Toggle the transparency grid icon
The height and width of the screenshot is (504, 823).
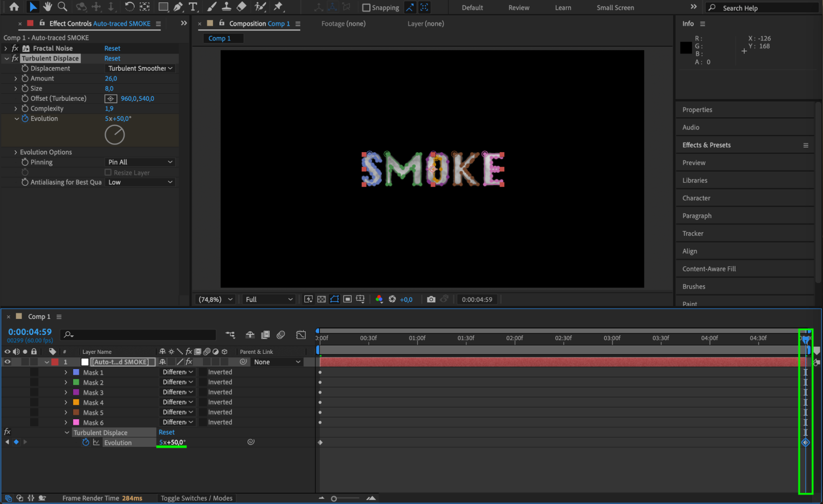pos(321,299)
